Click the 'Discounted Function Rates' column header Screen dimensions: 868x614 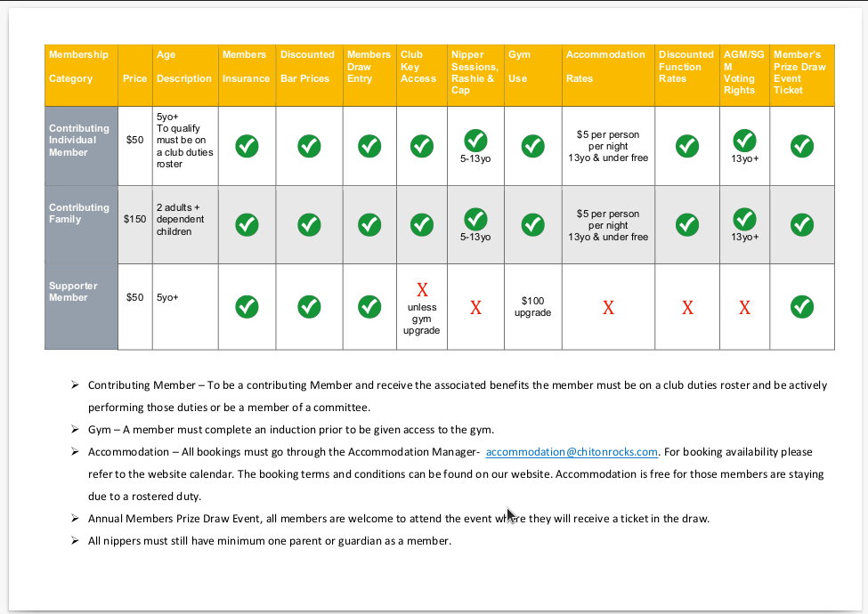[x=687, y=76]
